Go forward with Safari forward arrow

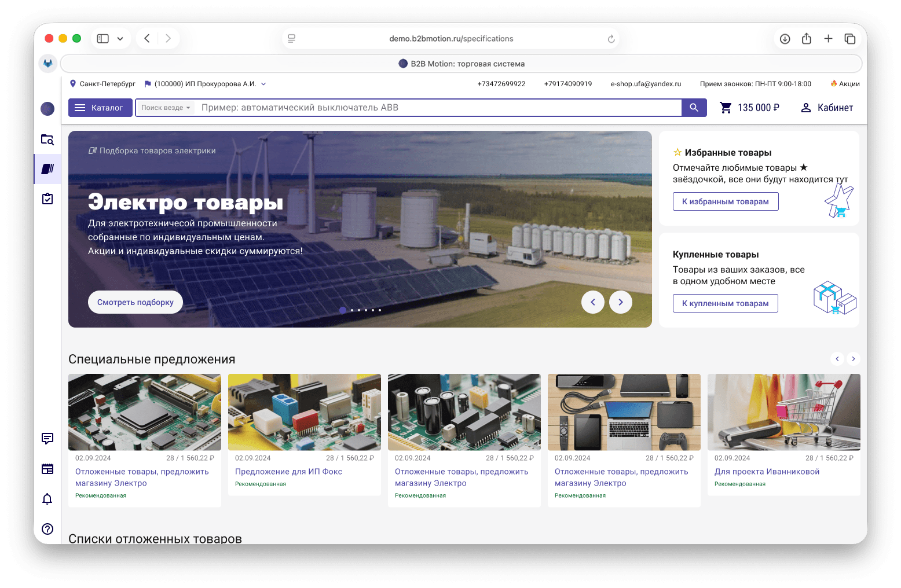click(168, 39)
